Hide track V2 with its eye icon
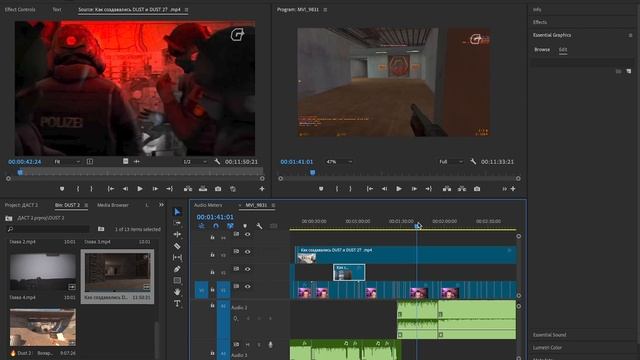This screenshot has height=360, width=640. click(x=247, y=269)
